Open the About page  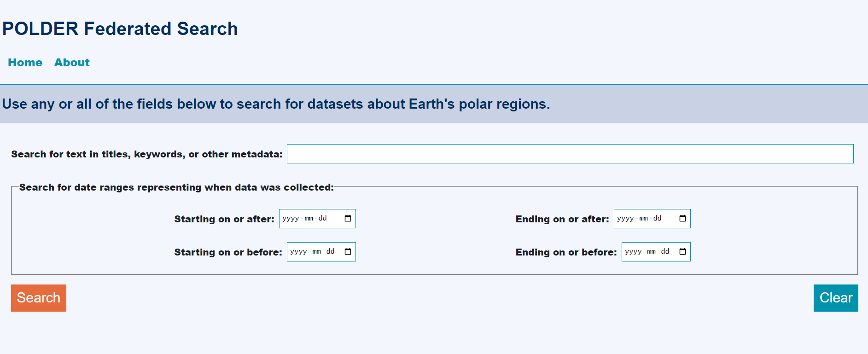click(72, 63)
